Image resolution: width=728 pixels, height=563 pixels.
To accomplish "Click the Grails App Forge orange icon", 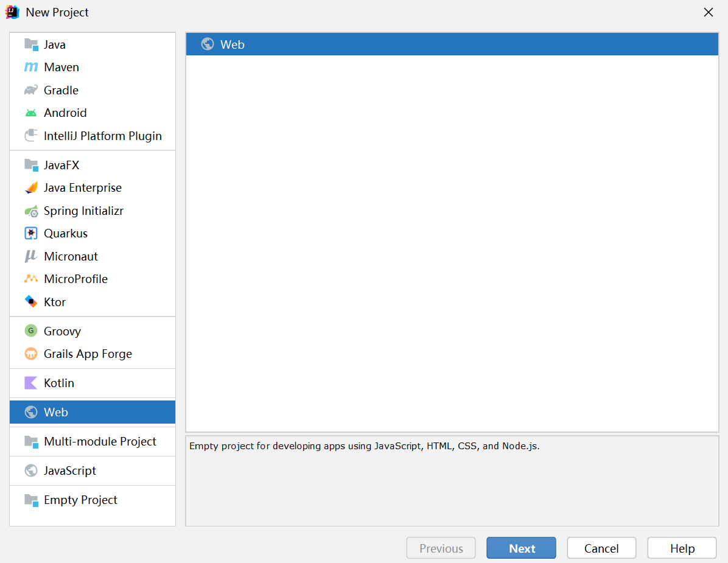I will tap(31, 354).
